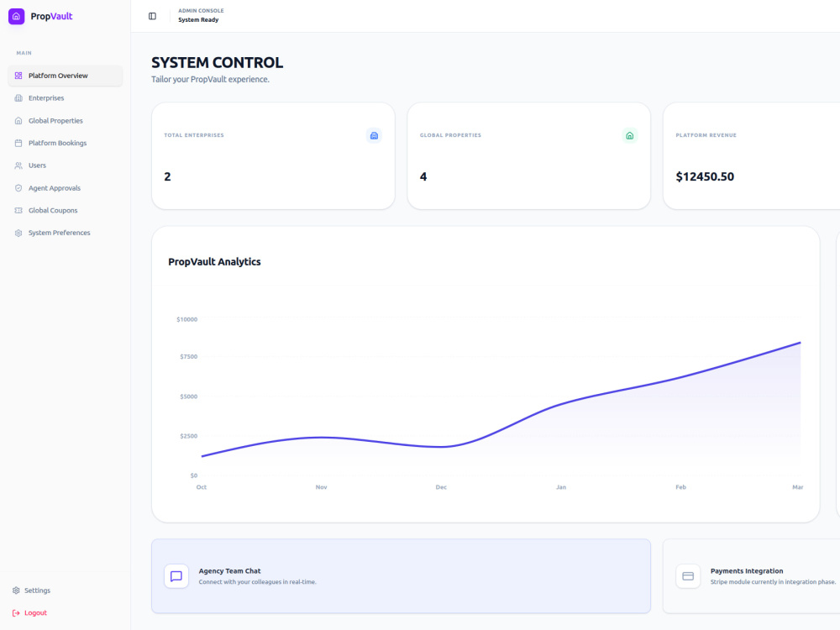Click 'Tailor your PropVault experience.' subtitle
Viewport: 840px width, 630px height.
pyautogui.click(x=210, y=79)
